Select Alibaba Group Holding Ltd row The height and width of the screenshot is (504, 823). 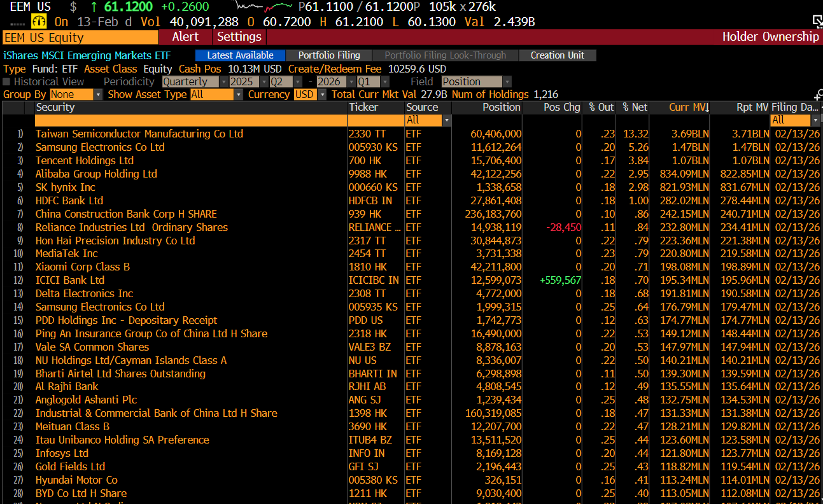[x=411, y=174]
